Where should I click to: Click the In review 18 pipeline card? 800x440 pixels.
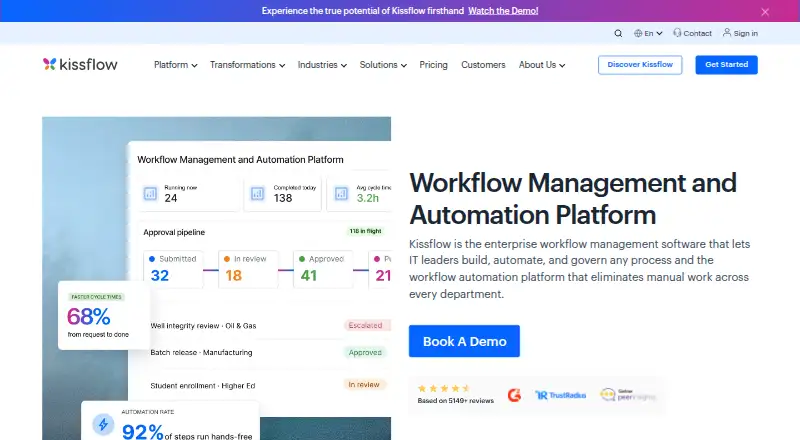coord(248,269)
